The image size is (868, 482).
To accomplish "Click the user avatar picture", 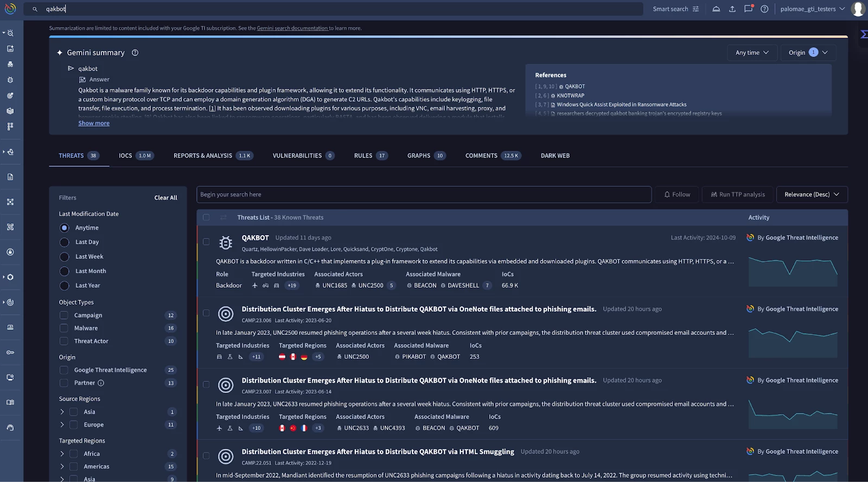I will pyautogui.click(x=858, y=9).
